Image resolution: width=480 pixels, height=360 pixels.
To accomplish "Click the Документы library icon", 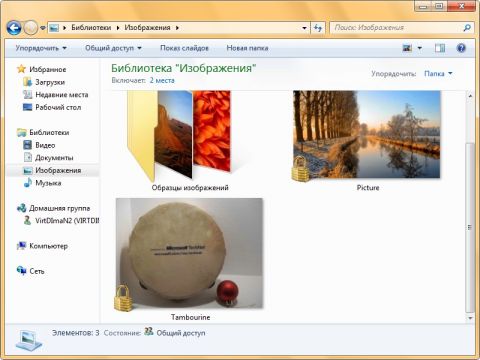I will point(28,157).
